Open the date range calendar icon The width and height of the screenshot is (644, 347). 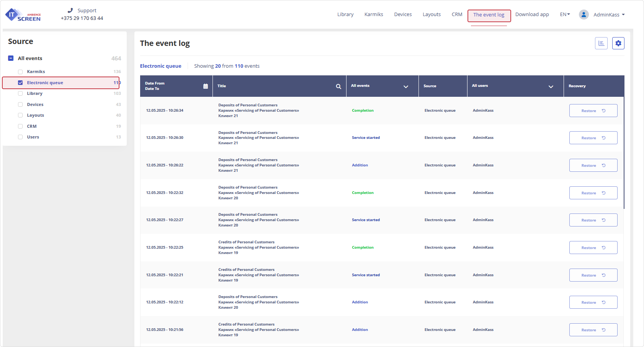206,86
